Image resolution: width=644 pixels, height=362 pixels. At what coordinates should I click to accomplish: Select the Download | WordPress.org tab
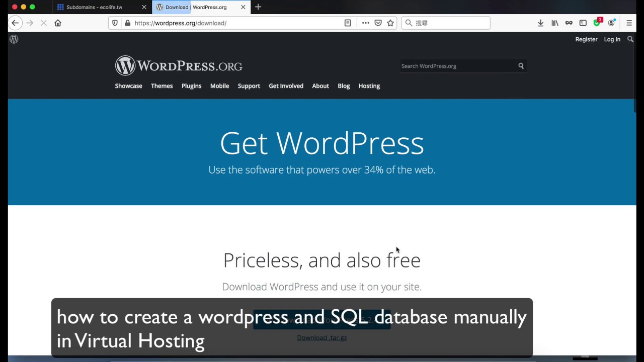tap(201, 7)
